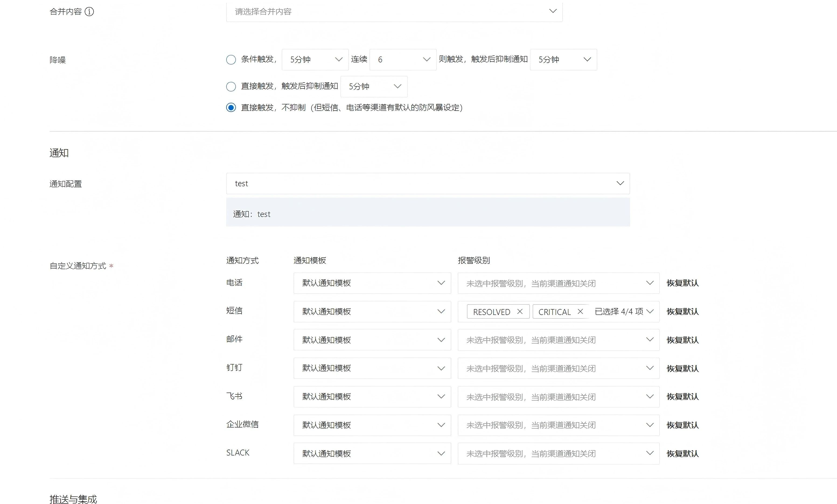Open the 电话 alarm level dropdown
Viewport: 837px width, 504px height.
pos(559,283)
